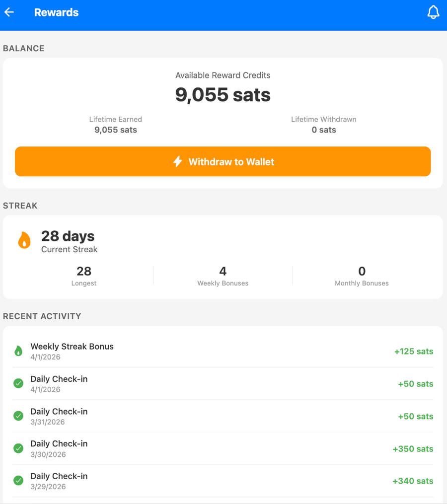447x504 pixels.
Task: Tap the +340 sats reward amount
Action: pyautogui.click(x=413, y=481)
